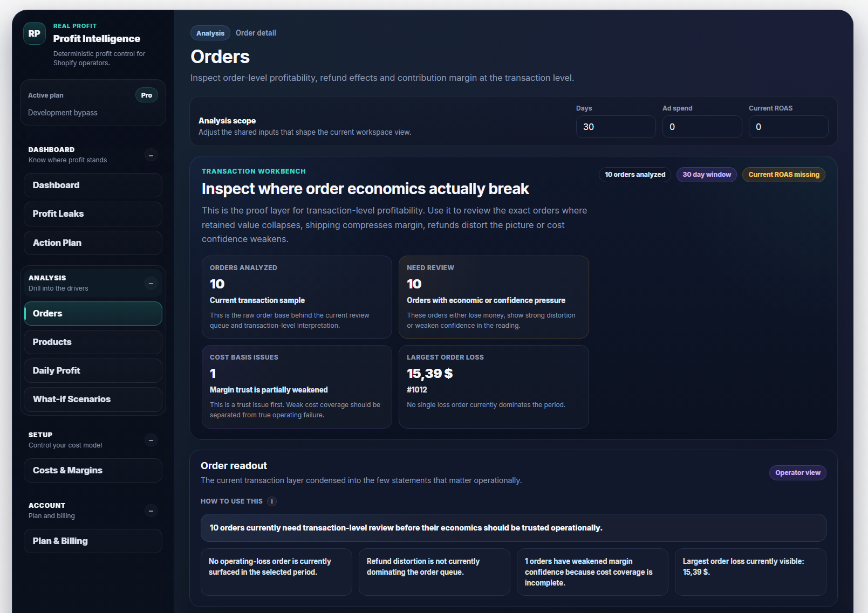Collapse the Analysis sidebar section

point(151,284)
